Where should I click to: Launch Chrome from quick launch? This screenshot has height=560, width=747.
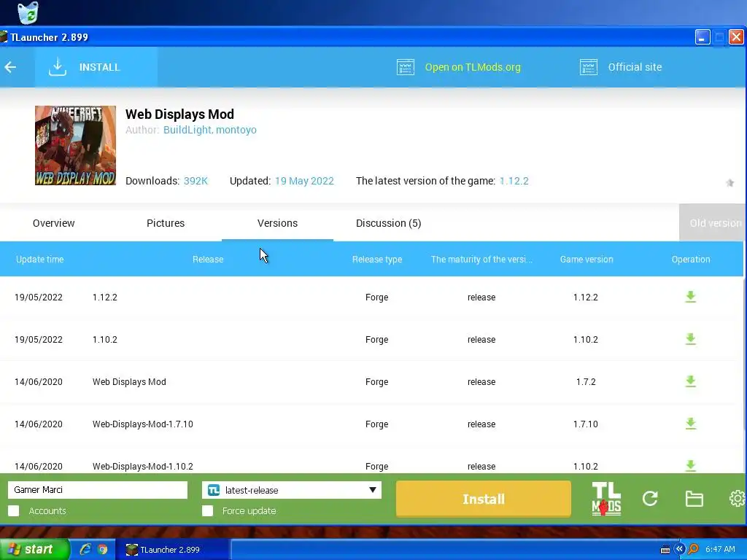pos(102,550)
